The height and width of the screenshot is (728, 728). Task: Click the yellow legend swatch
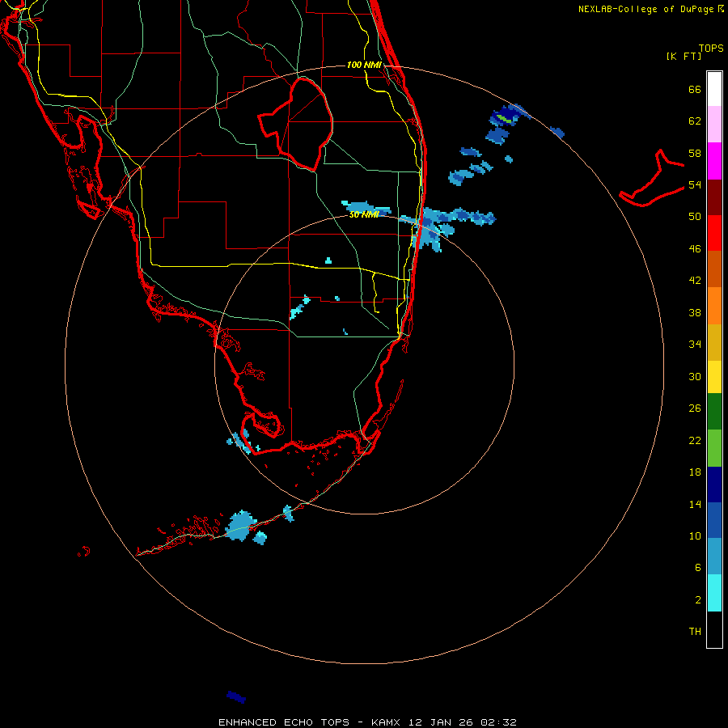click(x=714, y=377)
